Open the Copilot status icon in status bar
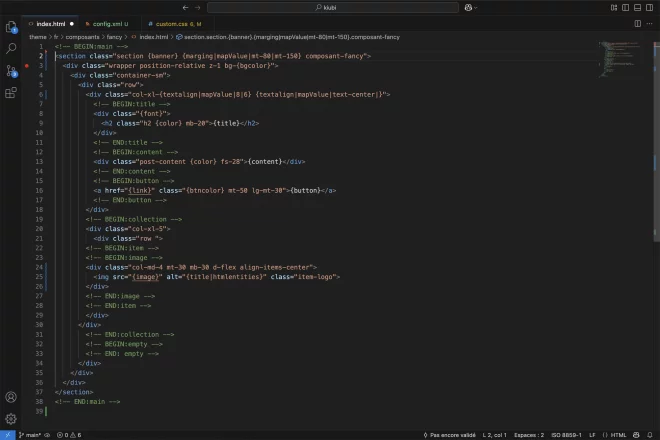This screenshot has width=660, height=440. coord(636,435)
